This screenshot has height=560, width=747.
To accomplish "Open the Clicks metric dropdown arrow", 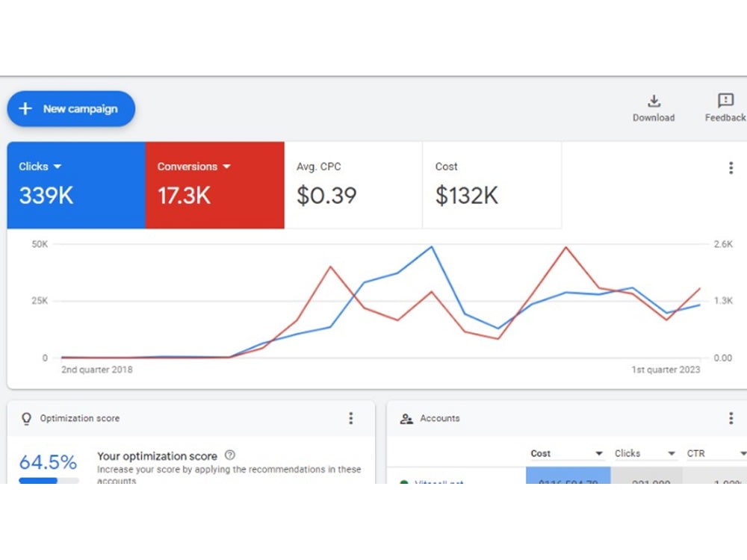I will tap(58, 167).
